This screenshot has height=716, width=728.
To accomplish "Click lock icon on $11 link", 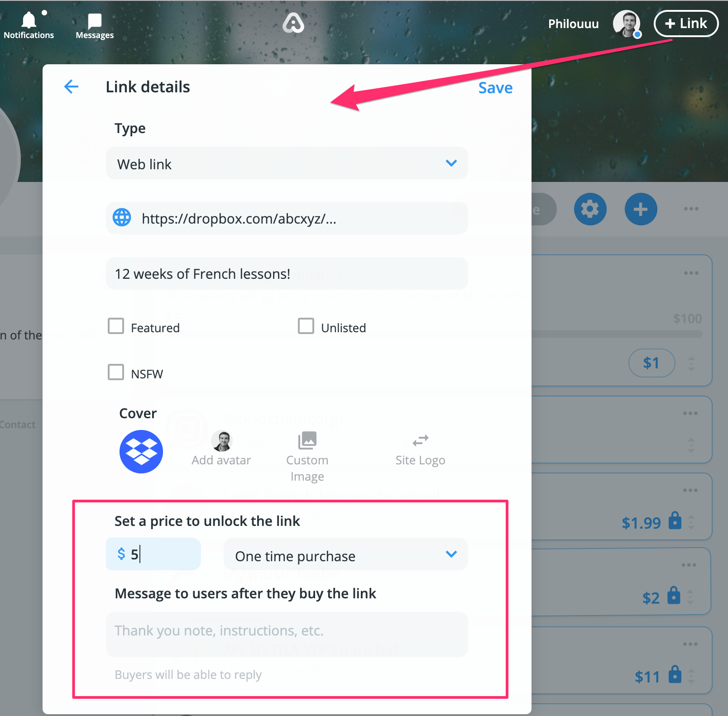I will (x=675, y=674).
